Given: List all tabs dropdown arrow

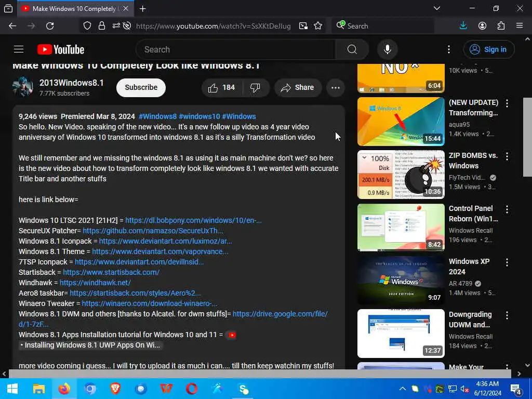Looking at the screenshot, I should 436,8.
